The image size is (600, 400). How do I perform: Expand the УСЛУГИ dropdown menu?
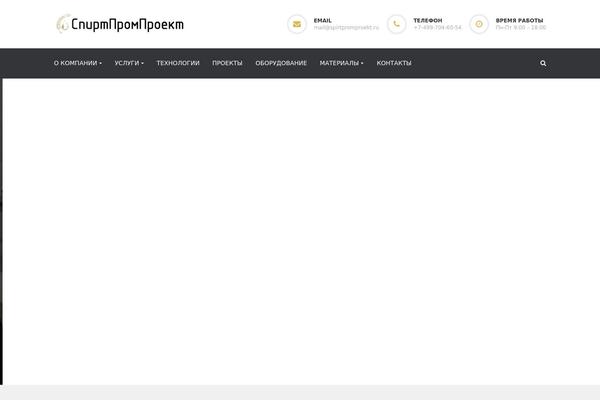tap(129, 63)
